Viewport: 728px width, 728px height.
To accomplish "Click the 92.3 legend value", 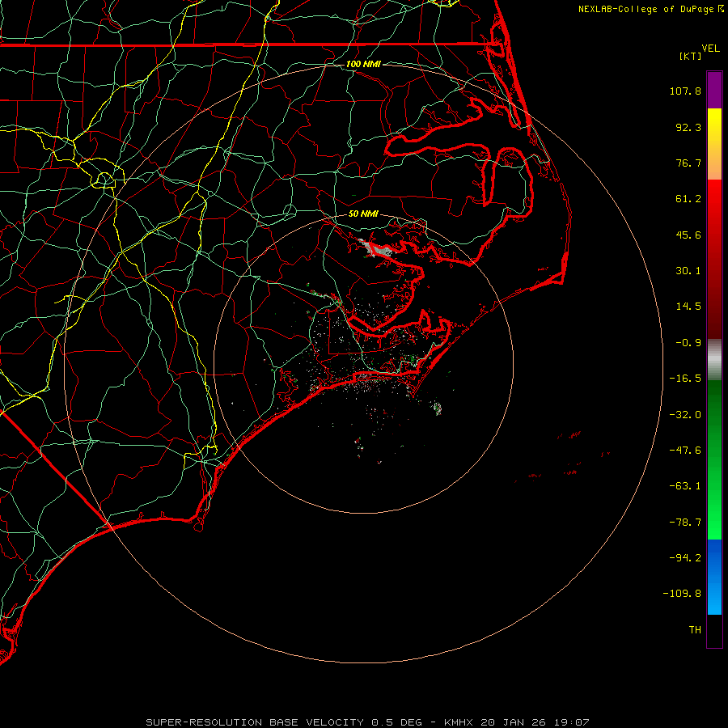I will pyautogui.click(x=688, y=127).
